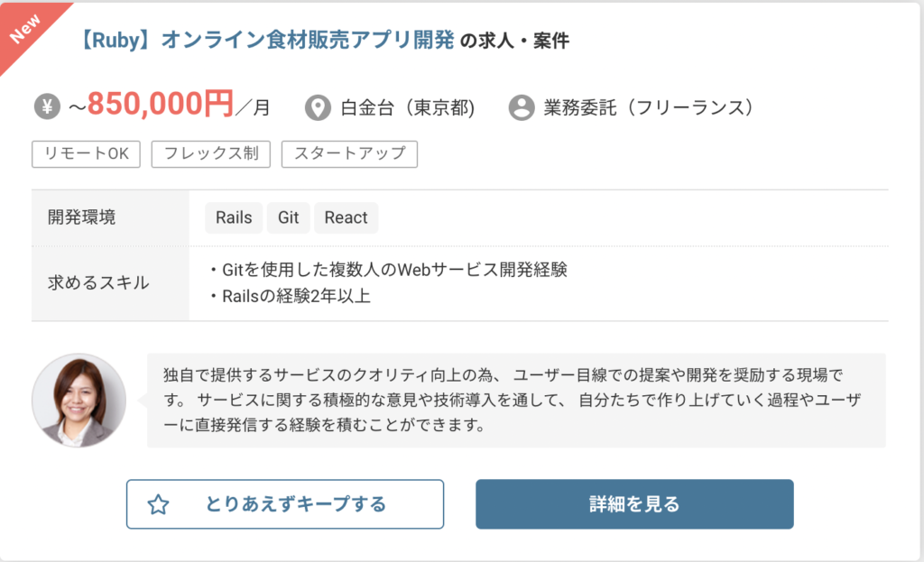Open the Git tag listing
Image resolution: width=924 pixels, height=562 pixels.
coord(288,217)
